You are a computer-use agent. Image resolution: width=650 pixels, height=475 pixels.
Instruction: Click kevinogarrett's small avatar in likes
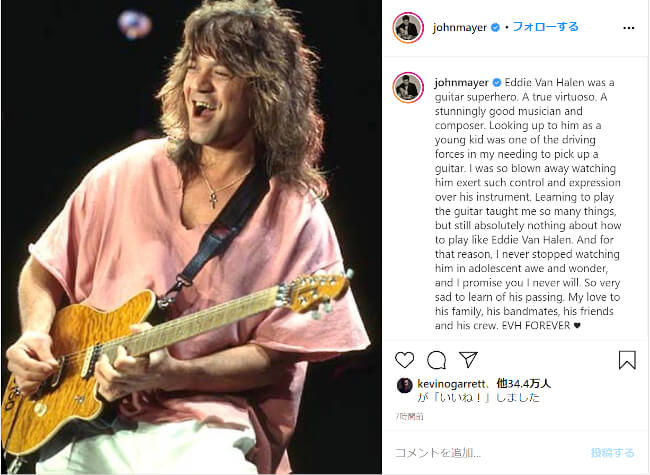click(x=404, y=385)
